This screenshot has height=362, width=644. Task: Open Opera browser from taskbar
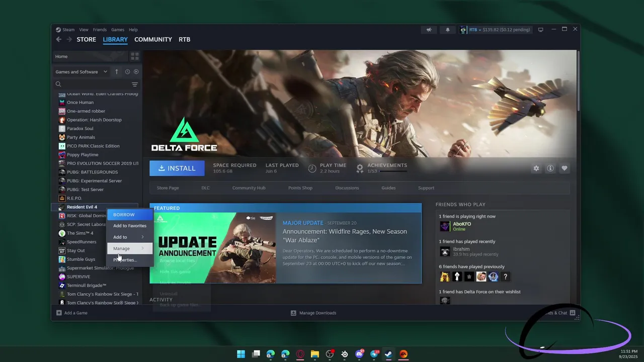[x=300, y=354]
